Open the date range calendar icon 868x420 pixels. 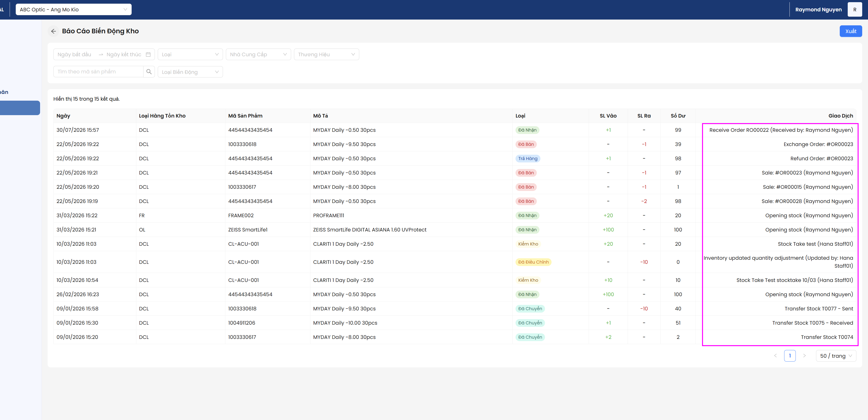(x=148, y=55)
